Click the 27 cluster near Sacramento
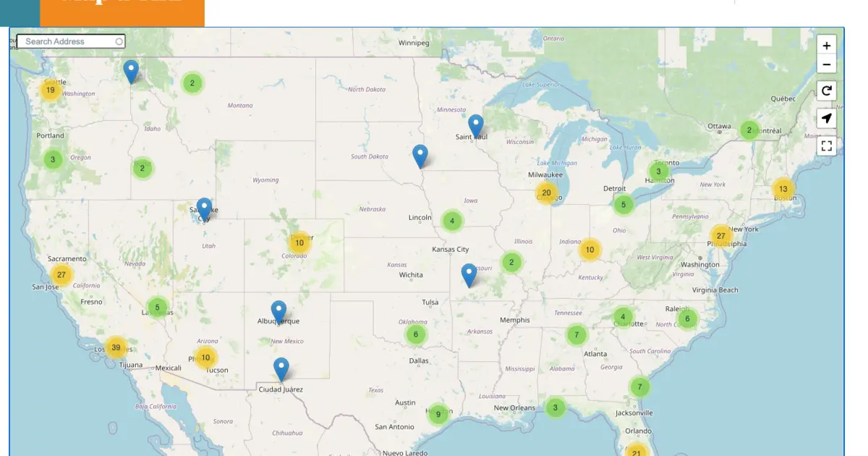 (x=61, y=274)
